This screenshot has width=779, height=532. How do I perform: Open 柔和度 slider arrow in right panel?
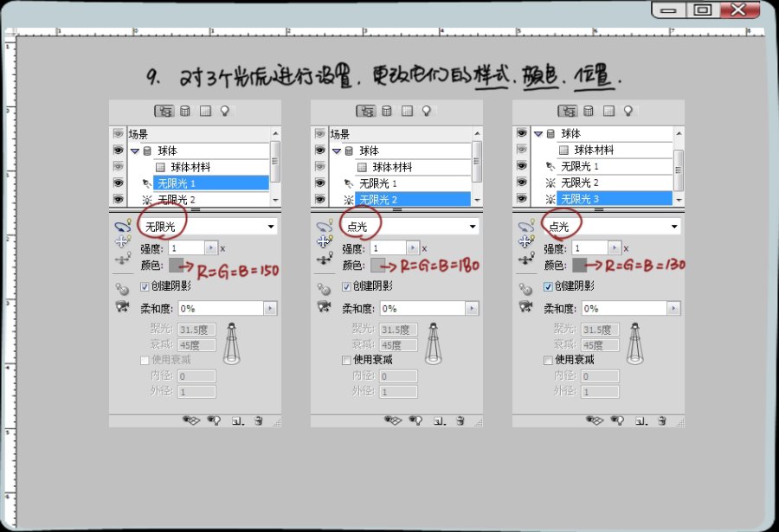tap(673, 309)
